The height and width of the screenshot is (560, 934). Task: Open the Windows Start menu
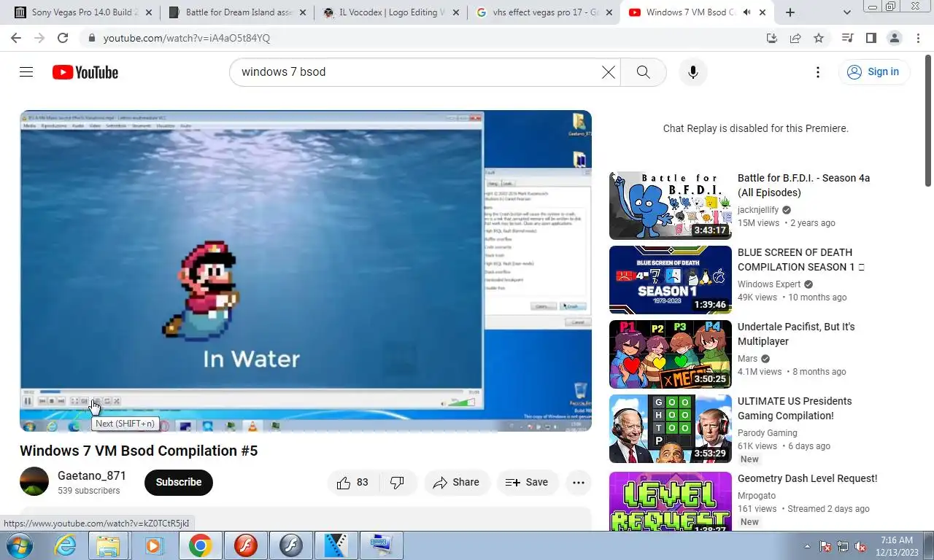pos(18,545)
